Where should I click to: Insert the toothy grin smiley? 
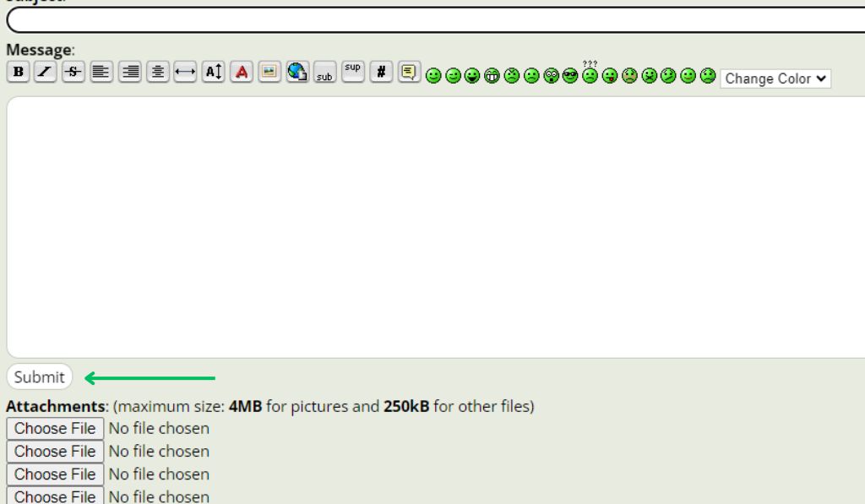click(x=492, y=75)
